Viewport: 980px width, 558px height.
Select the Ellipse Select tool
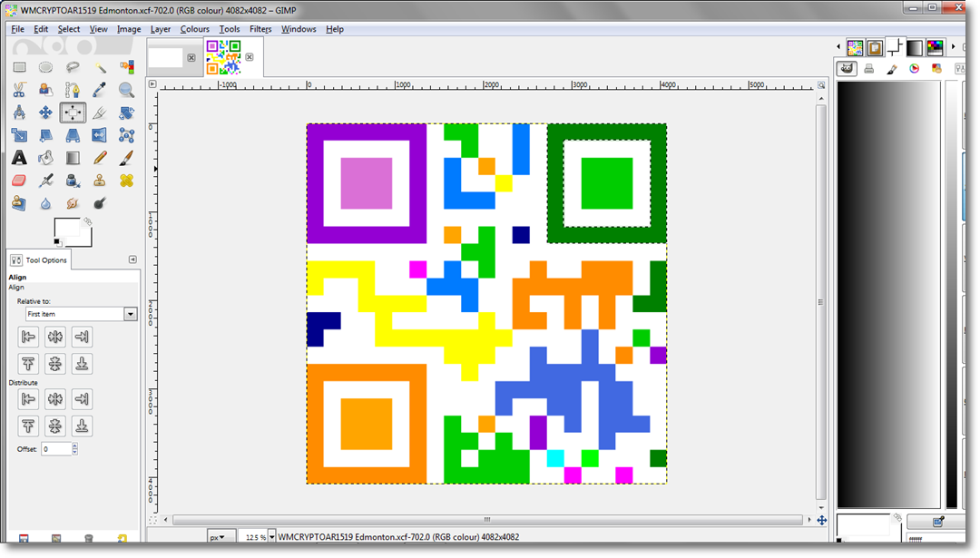(x=45, y=67)
